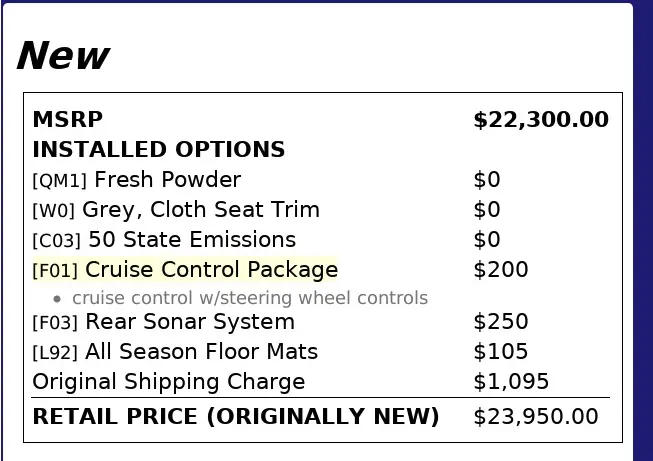This screenshot has width=653, height=461.
Task: Choose the All Season Floor Mats option
Action: point(201,352)
